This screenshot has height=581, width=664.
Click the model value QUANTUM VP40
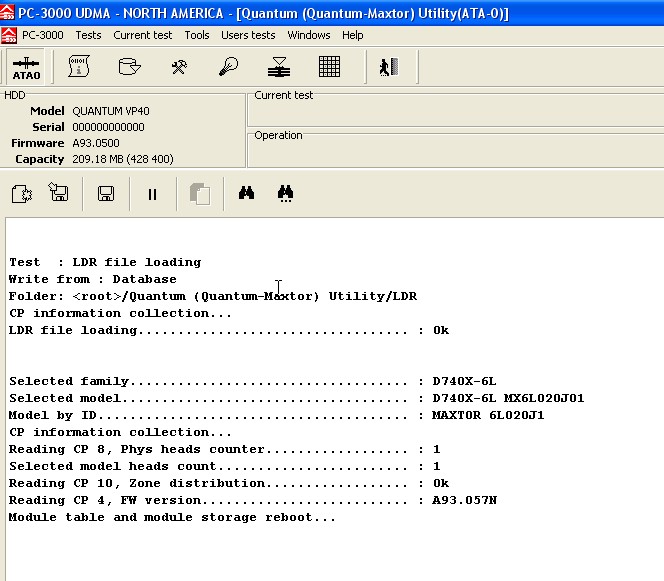tap(111, 111)
